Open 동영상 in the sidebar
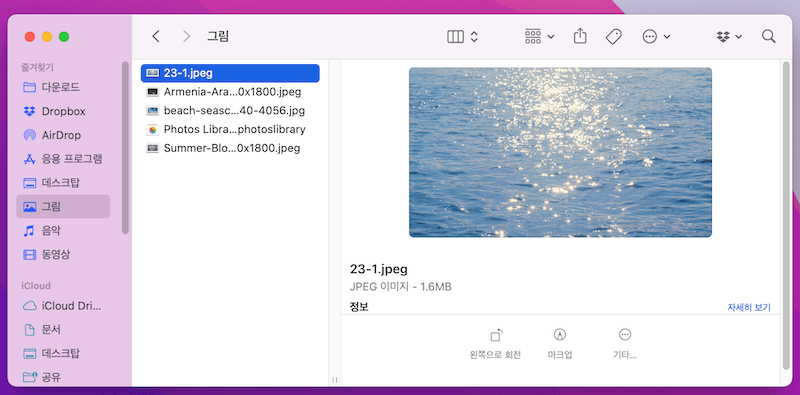Viewport: 800px width, 395px height. click(x=63, y=254)
